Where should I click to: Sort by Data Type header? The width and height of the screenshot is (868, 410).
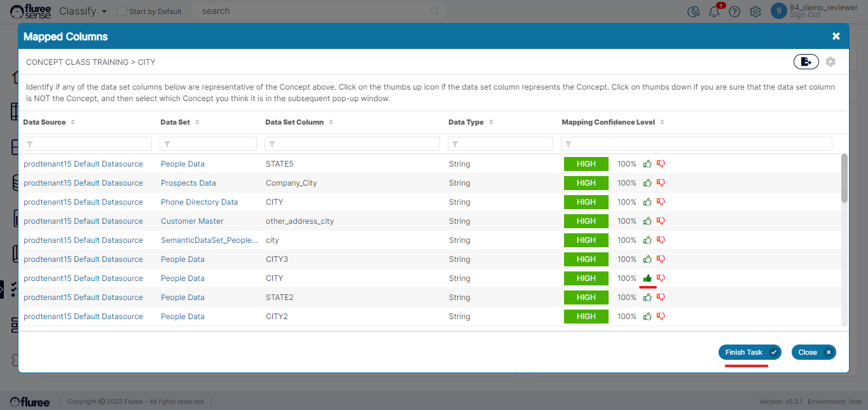pos(491,122)
